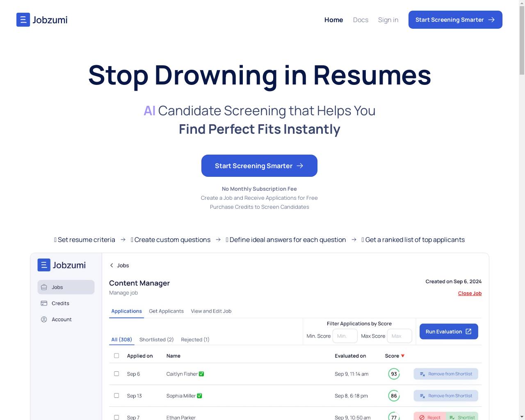Click external-link icon on Run Evaluation

point(468,331)
